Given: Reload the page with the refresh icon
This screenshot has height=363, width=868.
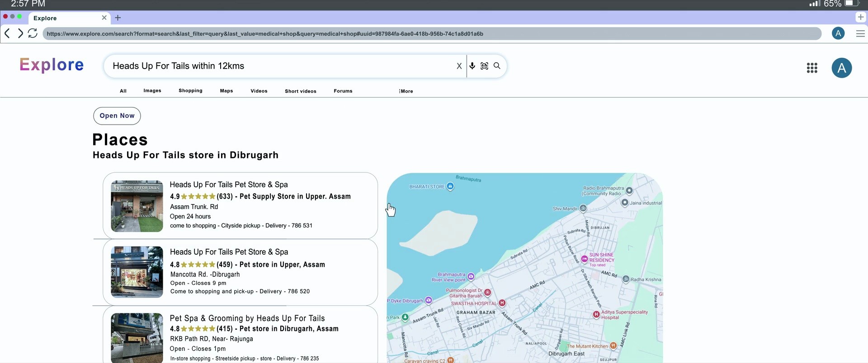Looking at the screenshot, I should (33, 33).
